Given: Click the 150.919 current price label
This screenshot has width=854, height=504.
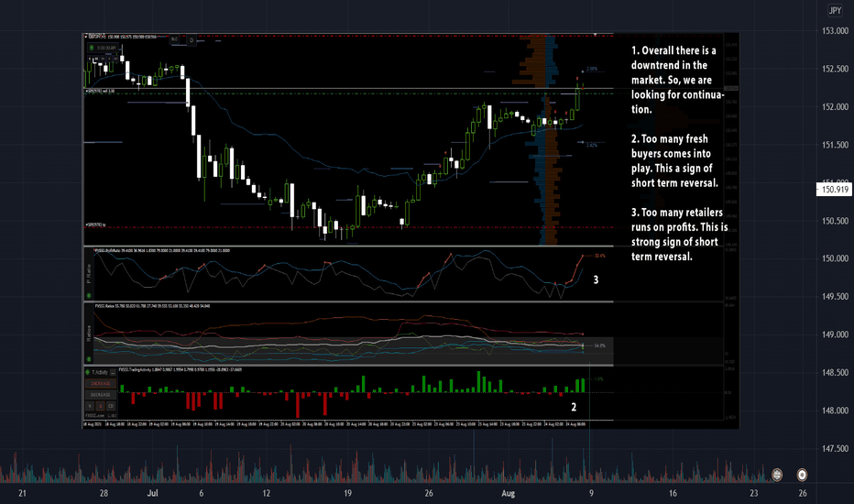Looking at the screenshot, I should (x=835, y=190).
